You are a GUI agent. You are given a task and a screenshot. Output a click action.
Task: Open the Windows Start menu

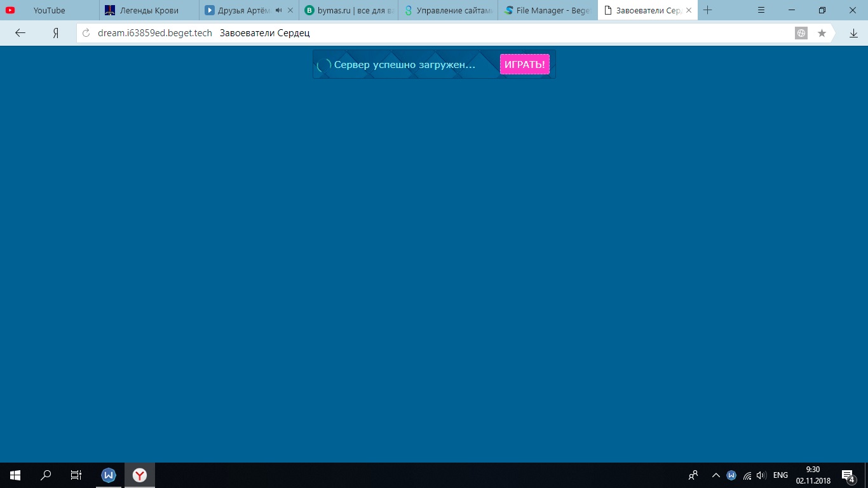point(15,475)
